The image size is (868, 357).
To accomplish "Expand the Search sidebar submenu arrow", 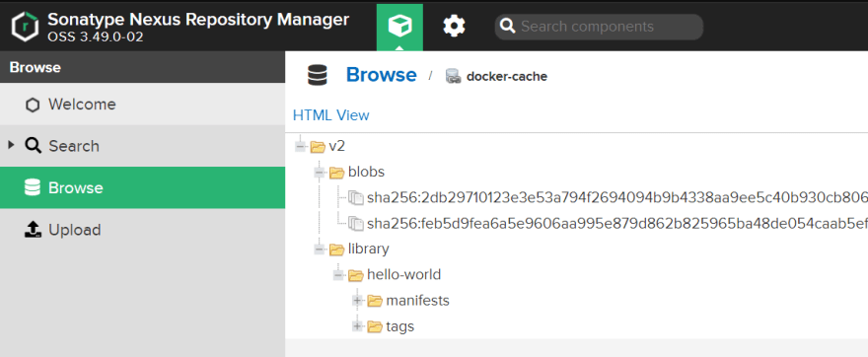I will tap(11, 146).
